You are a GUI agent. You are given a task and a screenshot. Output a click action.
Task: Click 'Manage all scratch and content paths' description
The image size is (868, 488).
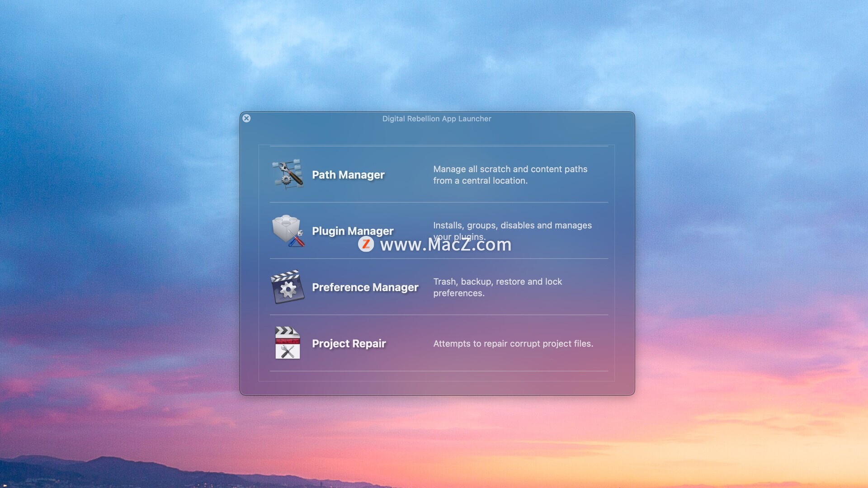[510, 169]
